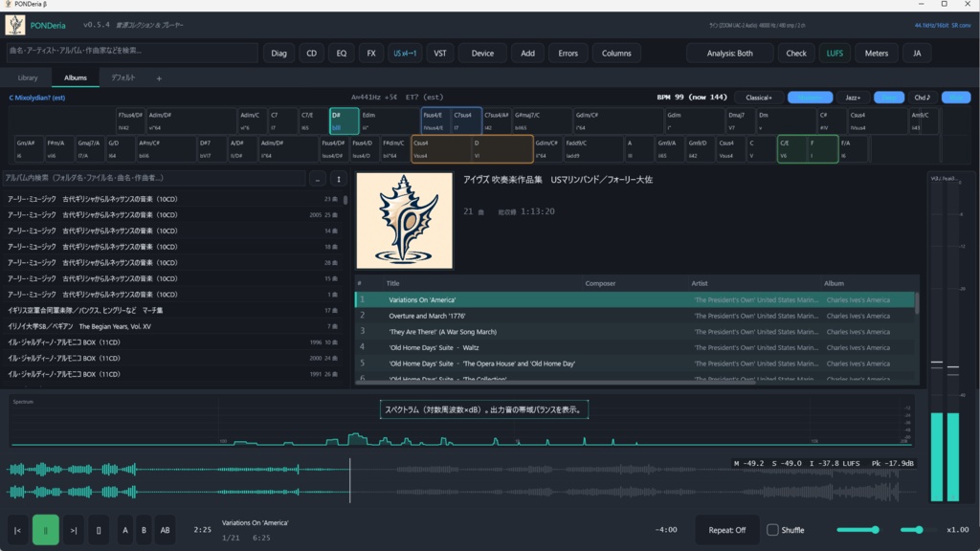Screen dimensions: 980x551
Task: Open the Meters button
Action: 877,54
